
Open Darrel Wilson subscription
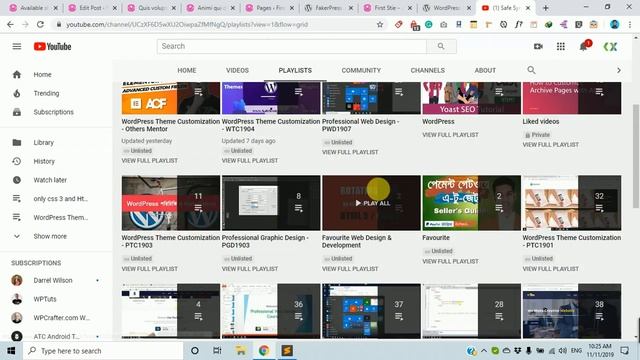point(53,280)
